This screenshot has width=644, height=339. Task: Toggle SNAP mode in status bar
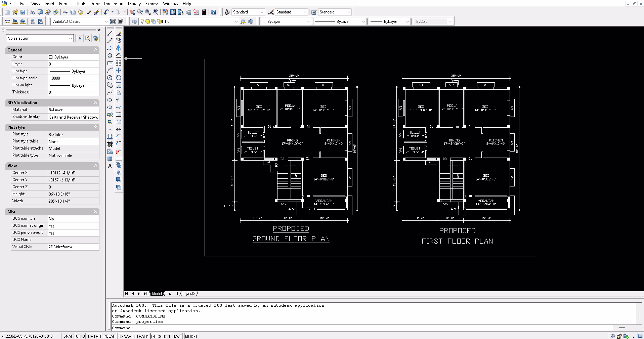click(x=68, y=336)
